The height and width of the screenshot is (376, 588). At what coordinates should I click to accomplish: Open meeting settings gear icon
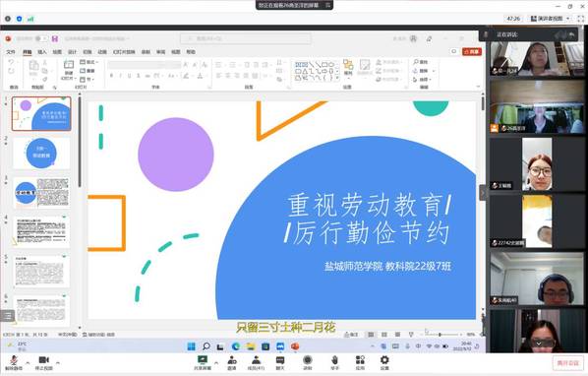(384, 362)
